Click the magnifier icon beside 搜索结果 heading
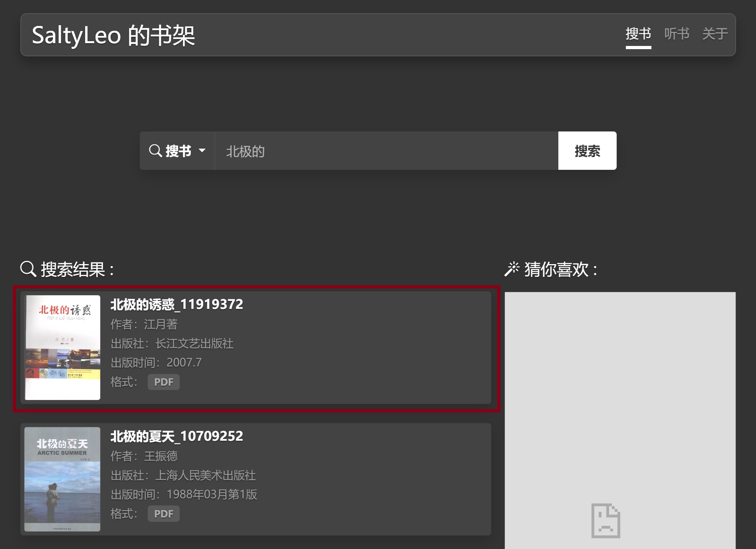 [27, 269]
